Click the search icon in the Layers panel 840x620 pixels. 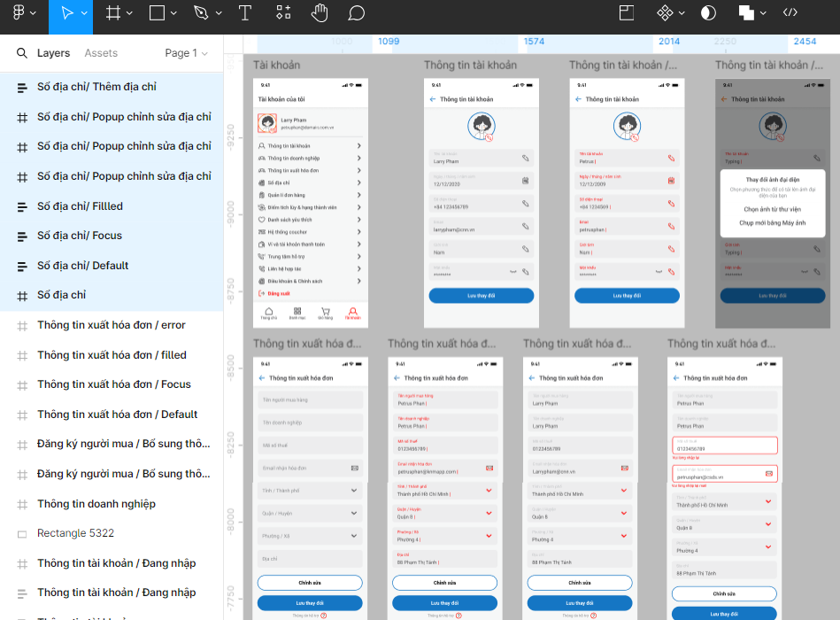22,53
